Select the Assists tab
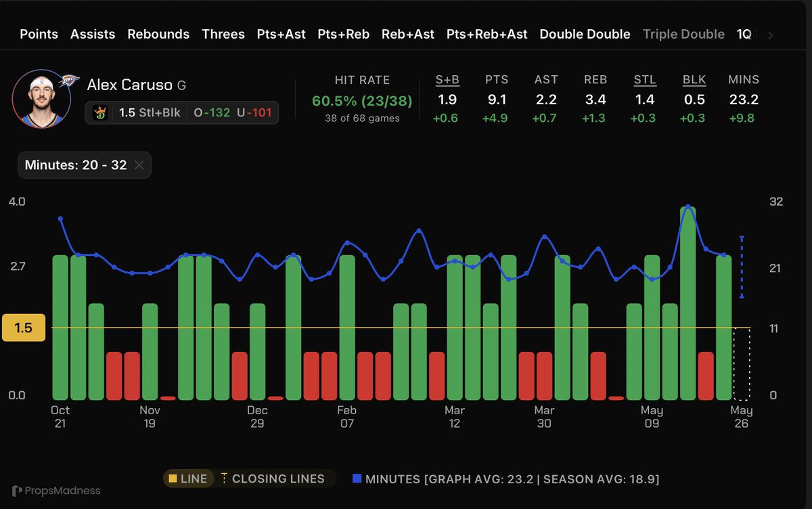The width and height of the screenshot is (812, 509). [x=93, y=34]
